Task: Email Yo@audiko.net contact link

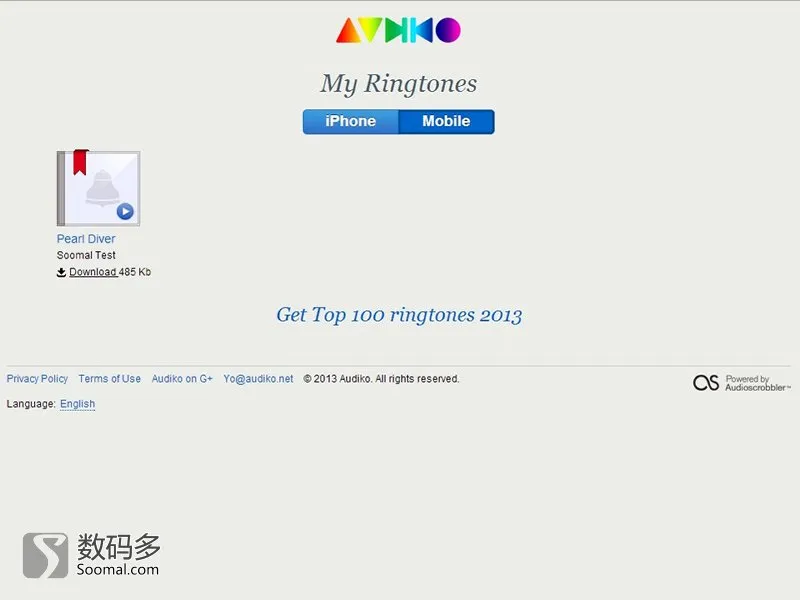Action: pos(258,379)
